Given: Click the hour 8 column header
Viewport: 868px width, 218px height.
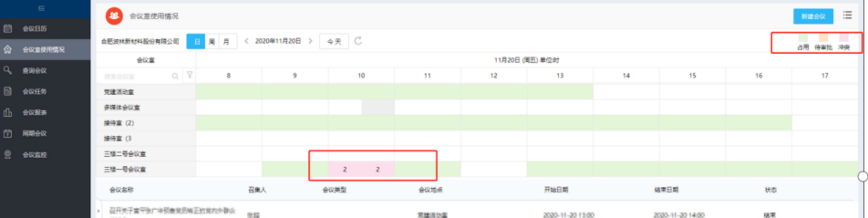Looking at the screenshot, I should (229, 76).
